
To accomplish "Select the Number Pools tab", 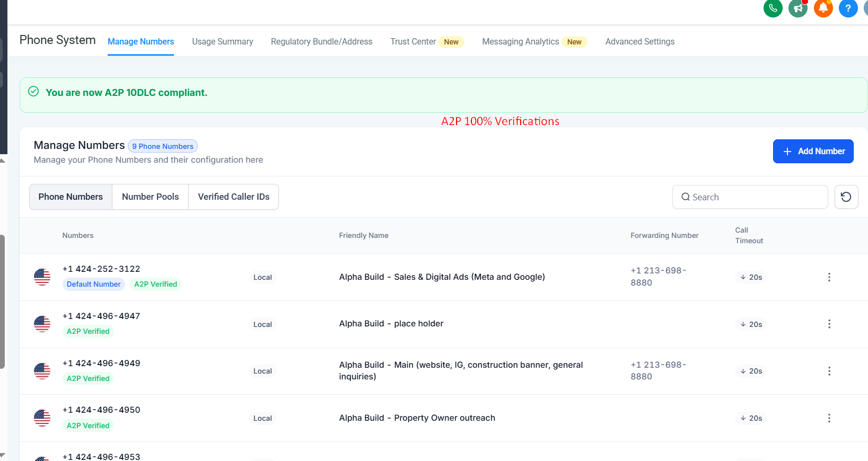I will coord(150,197).
